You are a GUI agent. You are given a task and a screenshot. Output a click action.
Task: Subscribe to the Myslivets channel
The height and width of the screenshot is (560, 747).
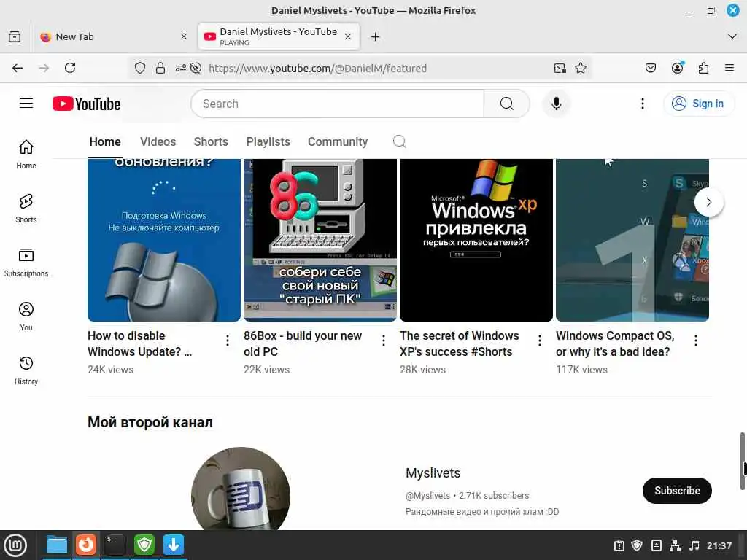[x=677, y=491]
